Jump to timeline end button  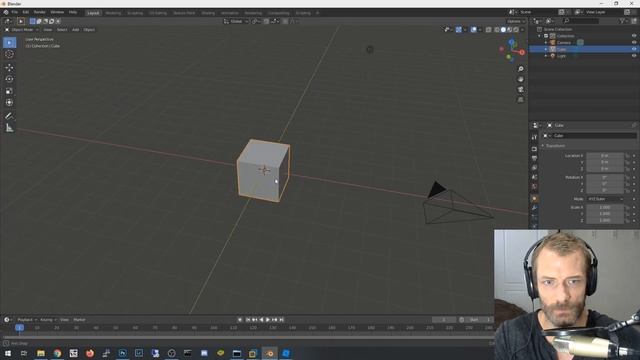click(x=281, y=320)
